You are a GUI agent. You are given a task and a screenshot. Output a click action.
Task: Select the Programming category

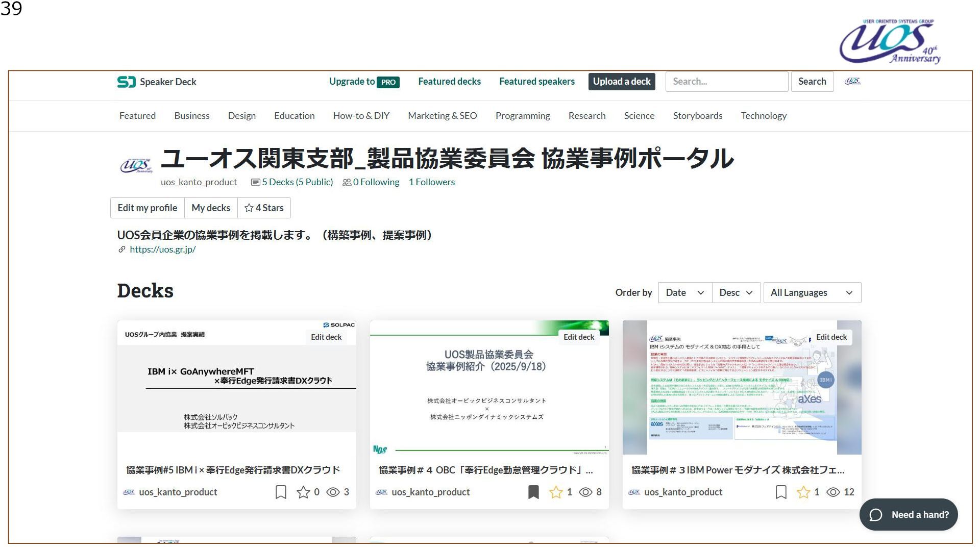523,116
